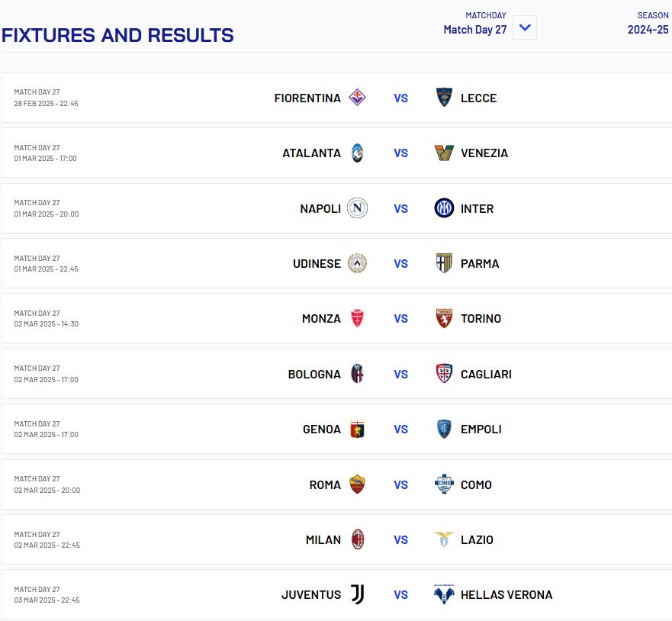Select the Juventus J logo
This screenshot has width=672, height=621.
(358, 594)
